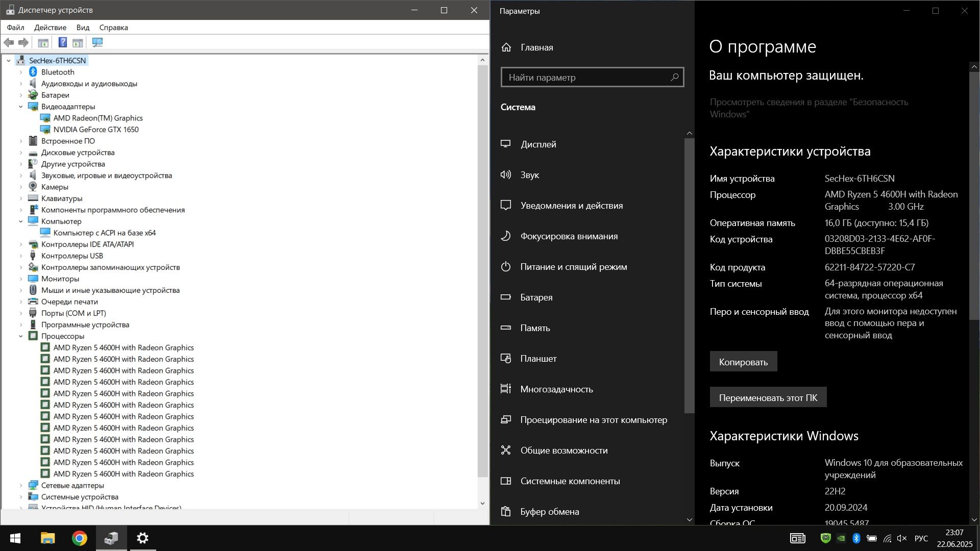This screenshot has height=551, width=980.
Task: Click the Сетевые адаптеры icon
Action: tap(33, 485)
